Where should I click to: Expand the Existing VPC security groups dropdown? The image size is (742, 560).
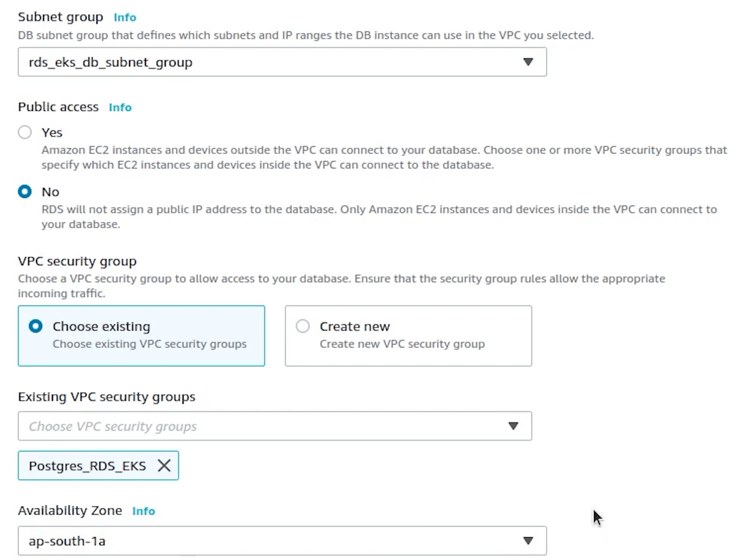click(x=513, y=426)
